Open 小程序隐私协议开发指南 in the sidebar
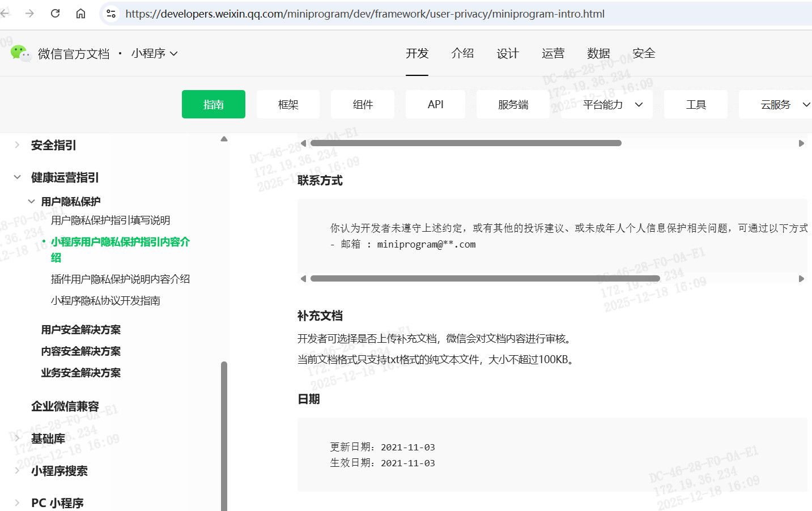The width and height of the screenshot is (812, 511). coord(105,301)
